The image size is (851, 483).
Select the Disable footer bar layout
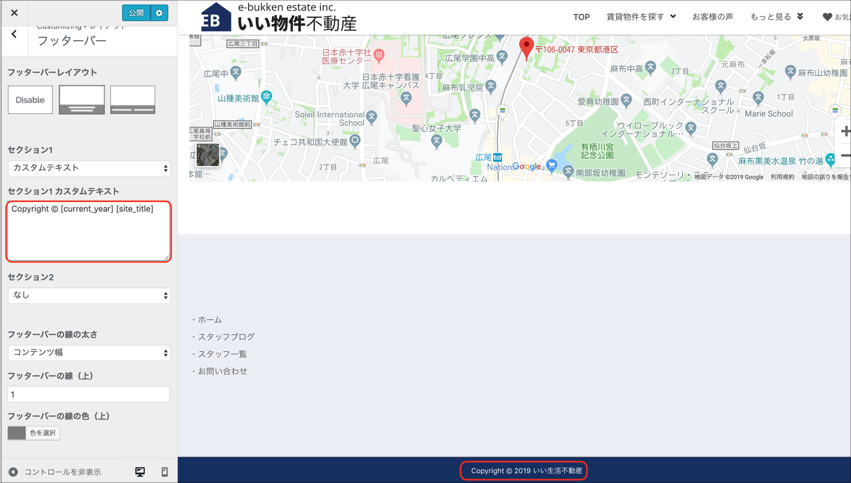coord(30,100)
